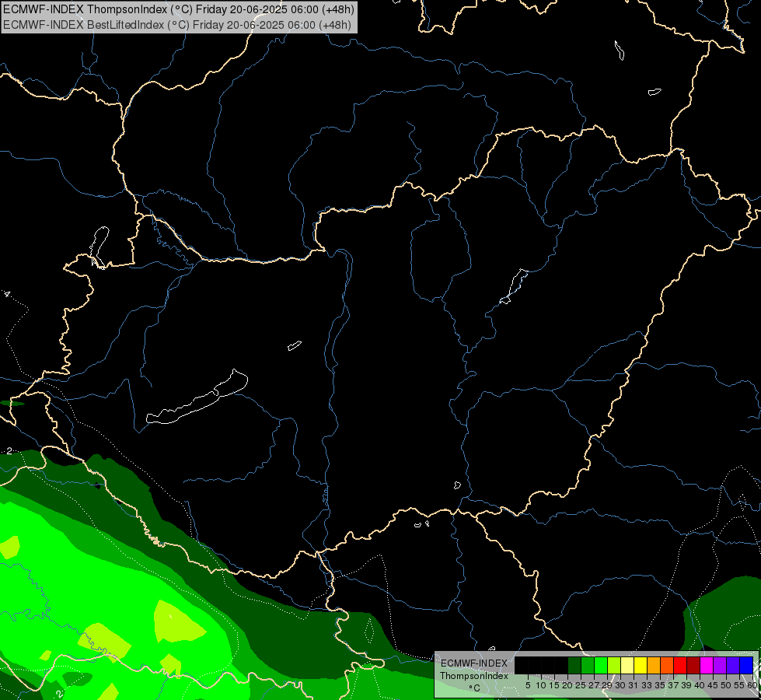Viewport: 761px width, 700px height.
Task: Click the '15' tick label on the legend
Action: pyautogui.click(x=554, y=685)
